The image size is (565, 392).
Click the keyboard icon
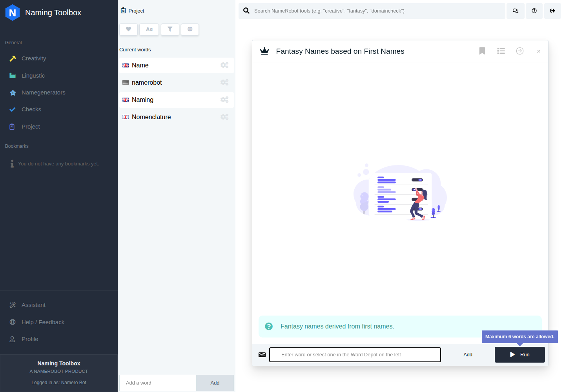pos(262,355)
